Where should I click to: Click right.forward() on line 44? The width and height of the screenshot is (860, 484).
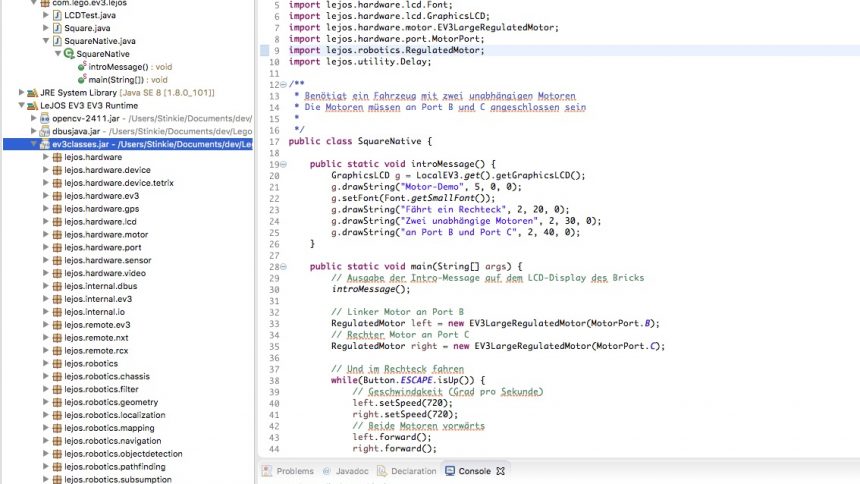[x=394, y=448]
